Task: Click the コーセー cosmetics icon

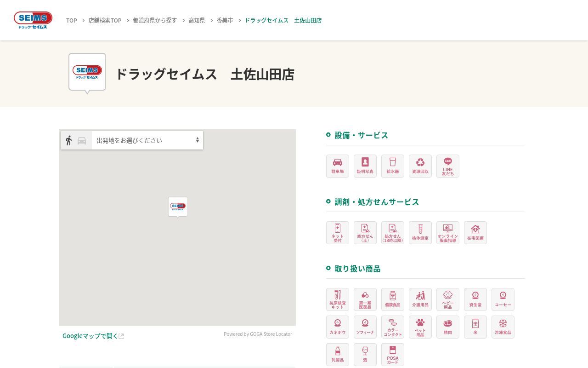Action: (x=503, y=299)
